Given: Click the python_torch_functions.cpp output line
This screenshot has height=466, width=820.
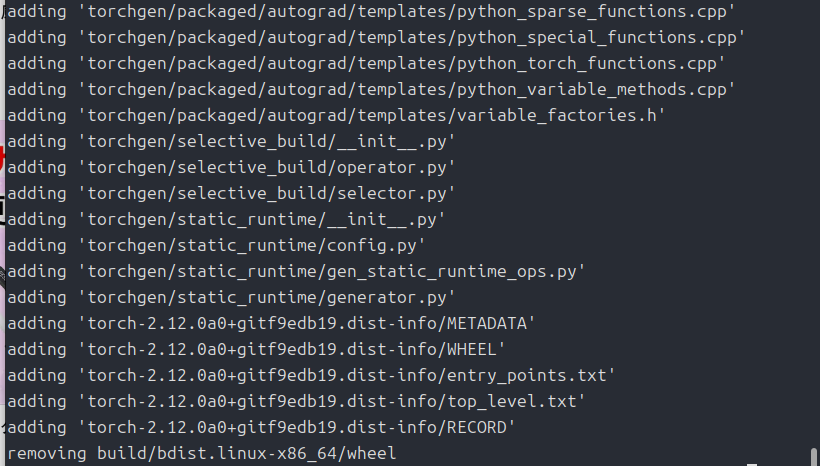Looking at the screenshot, I should (x=366, y=63).
